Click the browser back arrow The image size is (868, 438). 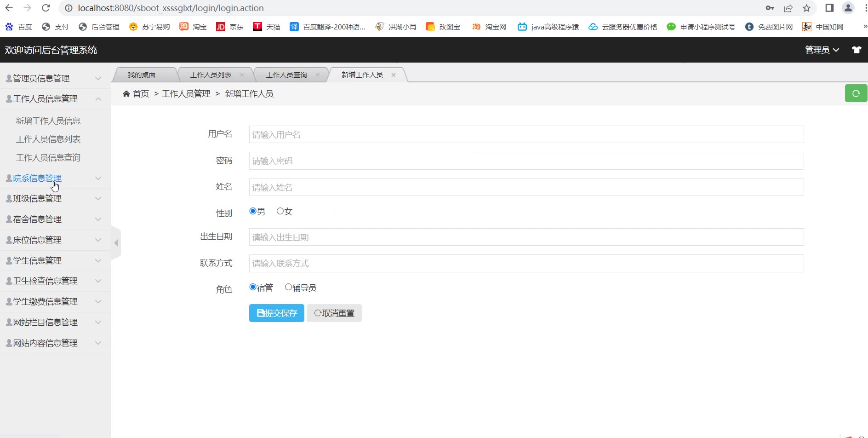[9, 8]
